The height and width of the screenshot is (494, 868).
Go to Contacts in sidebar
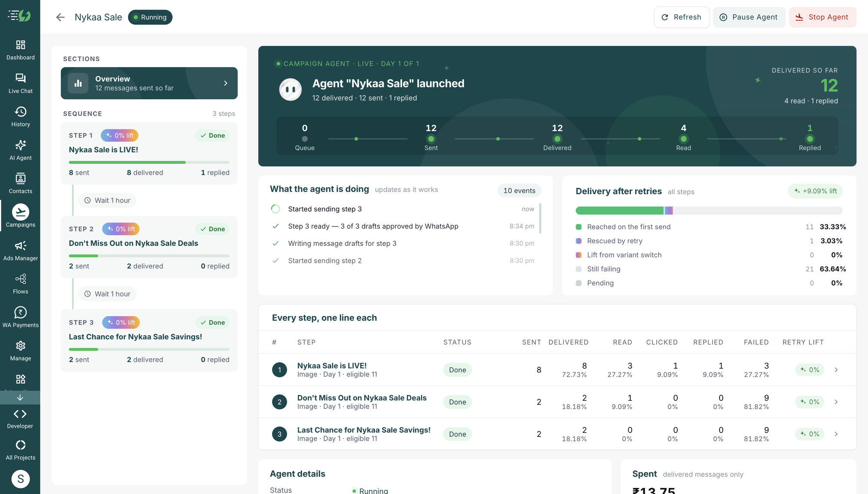click(20, 183)
